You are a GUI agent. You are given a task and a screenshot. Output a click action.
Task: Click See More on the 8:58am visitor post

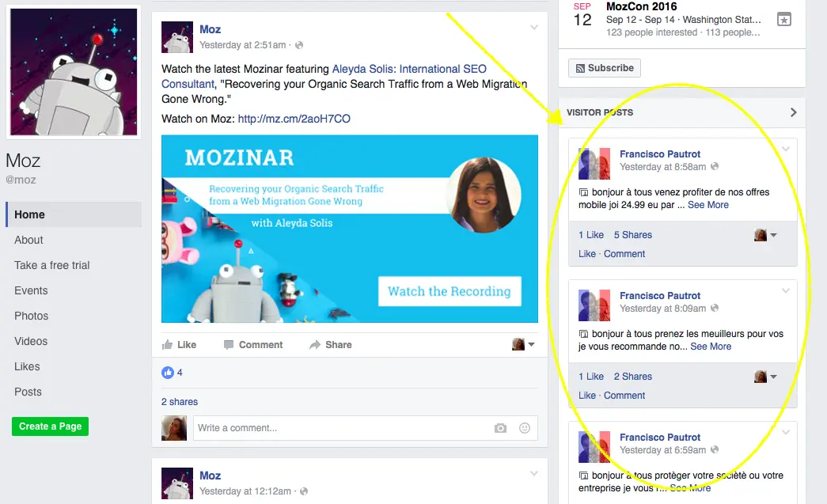[x=708, y=205]
